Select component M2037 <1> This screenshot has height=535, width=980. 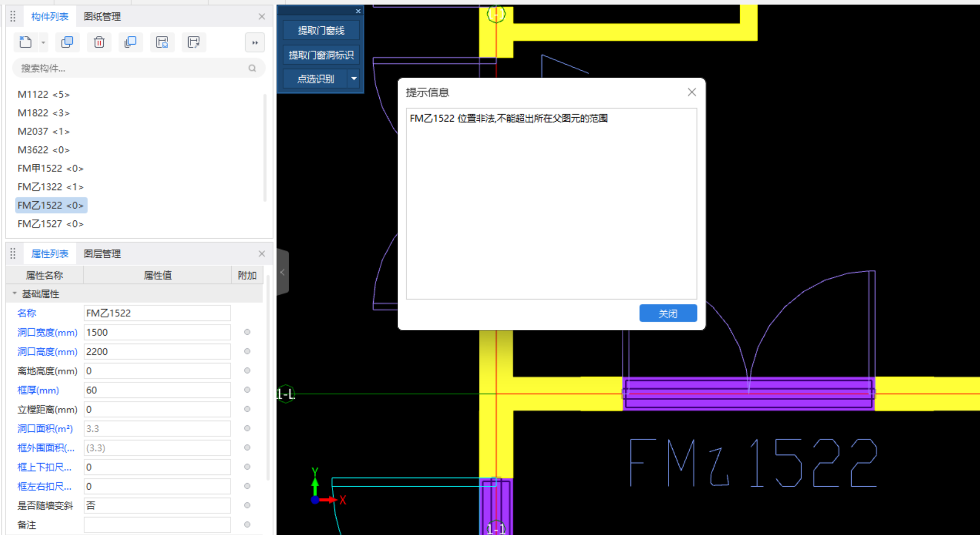(44, 131)
